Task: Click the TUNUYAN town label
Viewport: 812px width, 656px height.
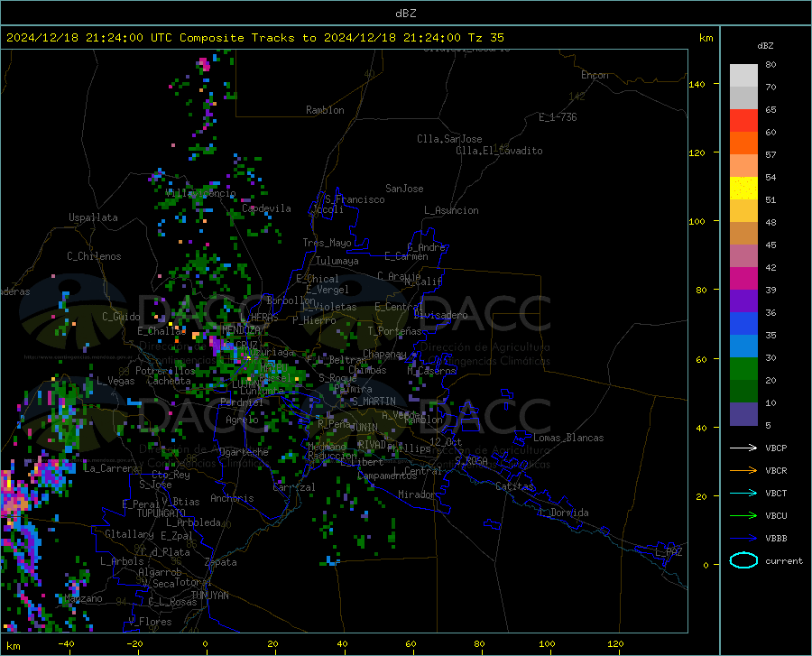Action: click(209, 596)
